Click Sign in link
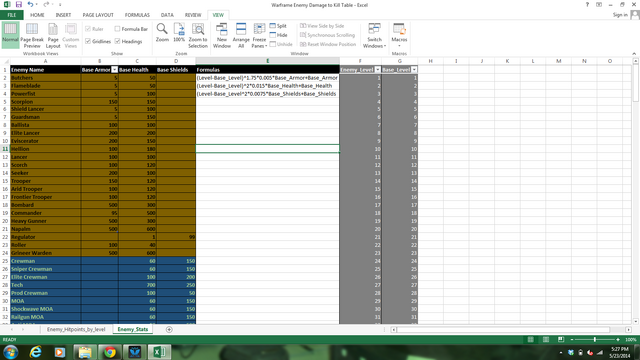Viewport: 640px width, 360px height. coord(620,15)
